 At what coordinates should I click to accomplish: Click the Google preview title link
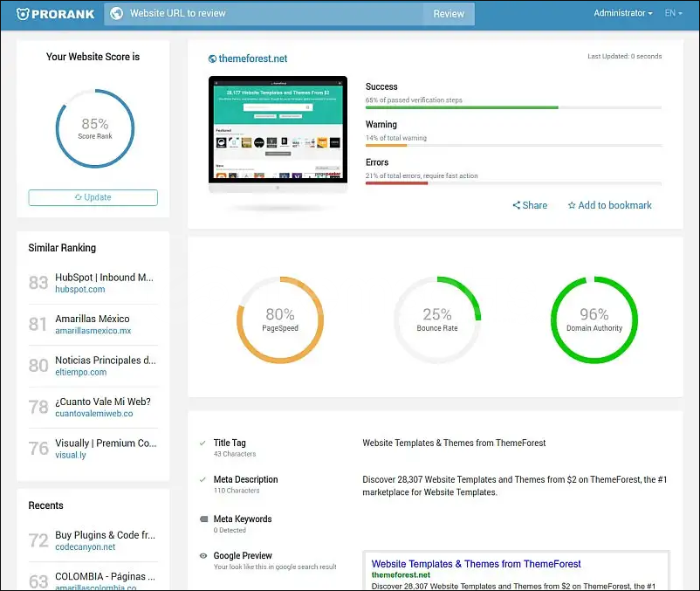pyautogui.click(x=476, y=564)
